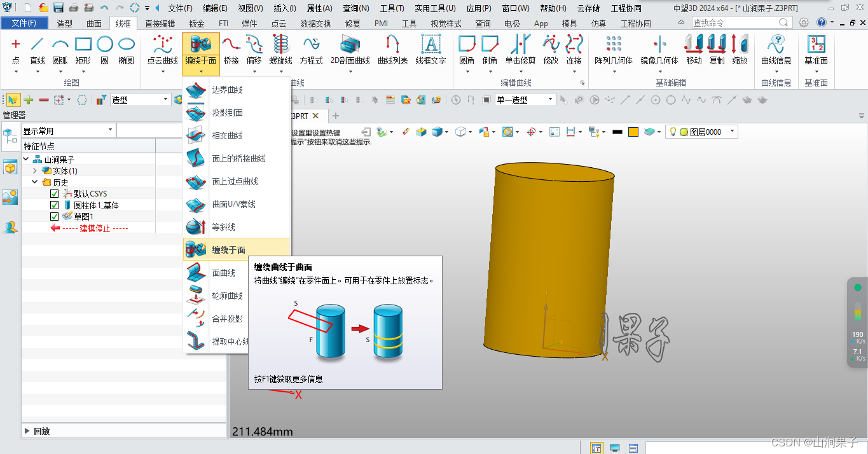Switch to the 钣金 ribbon tab
868x454 pixels.
coord(196,24)
